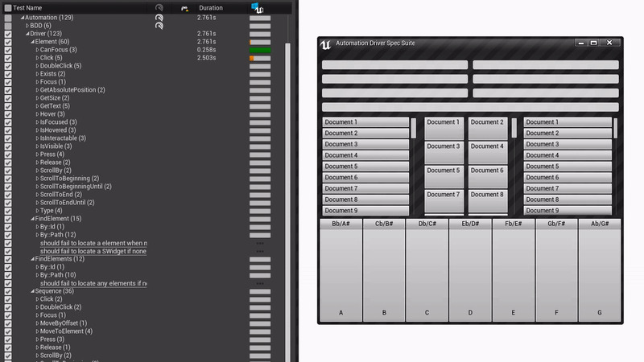Click Document 3 in the right list
644x362 pixels.
[568, 144]
